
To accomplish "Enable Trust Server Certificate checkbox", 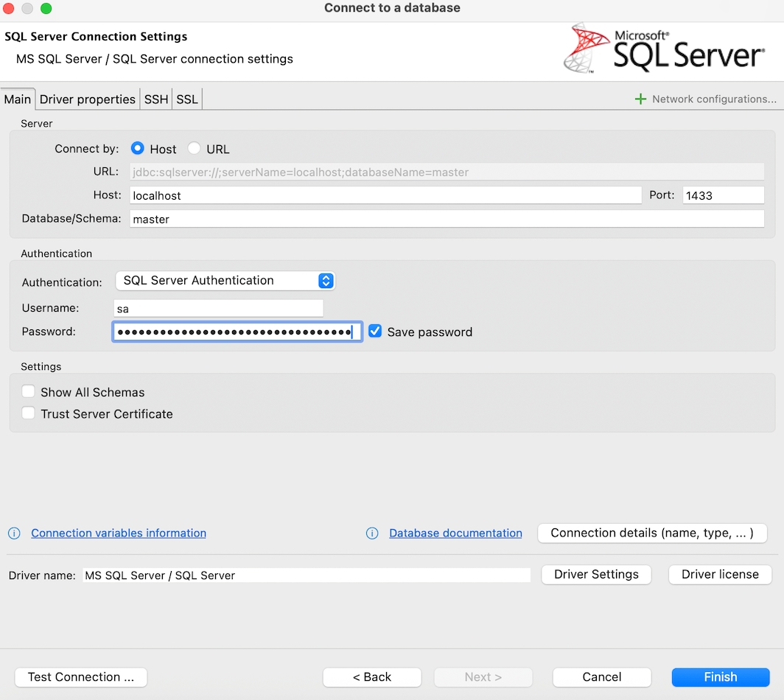I will tap(29, 413).
